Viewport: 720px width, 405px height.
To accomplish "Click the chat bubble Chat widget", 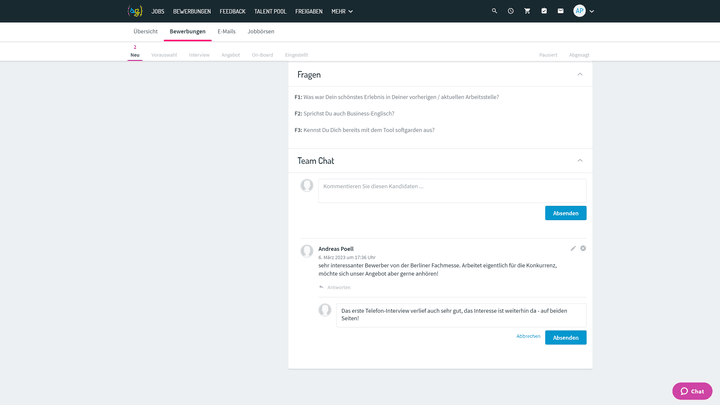I will 692,391.
